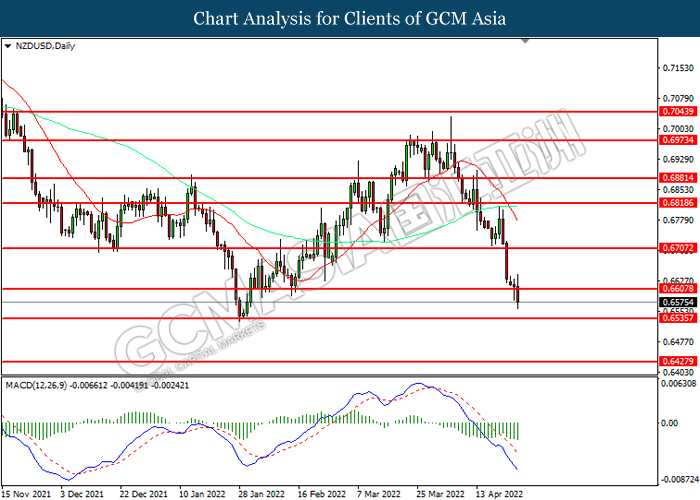Click the 0.67790 price scale value
Viewport: 700px width, 500px height.
[678, 221]
